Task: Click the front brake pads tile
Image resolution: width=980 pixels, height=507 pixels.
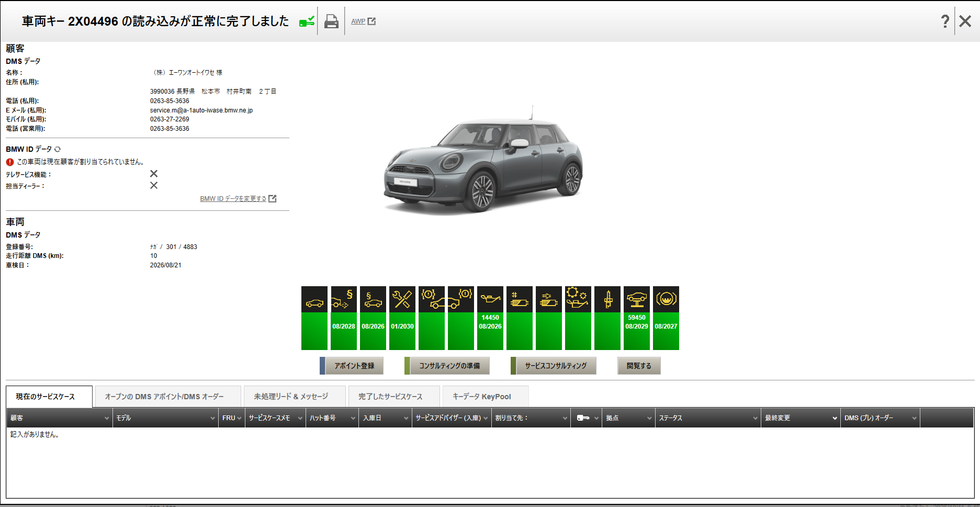Action: [x=431, y=318]
